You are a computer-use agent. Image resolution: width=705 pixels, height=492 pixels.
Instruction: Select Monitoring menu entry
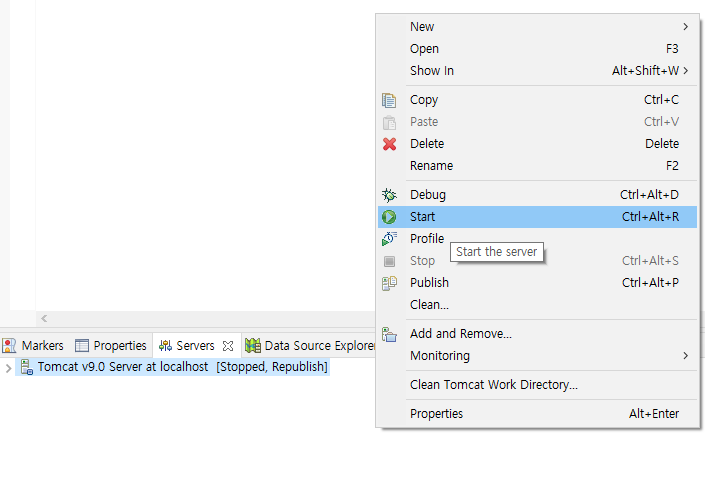(x=537, y=356)
